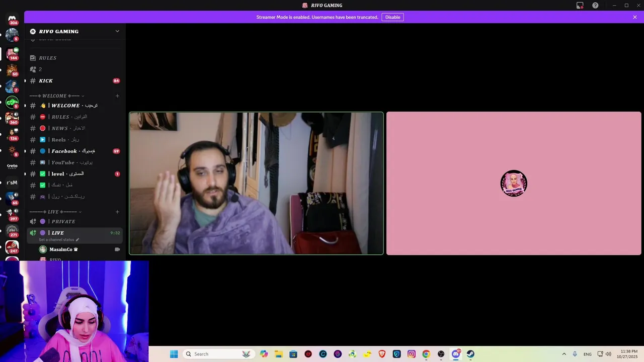Viewport: 644px width, 362px height.
Task: Switch to Discord in the taskbar
Action: 456,354
